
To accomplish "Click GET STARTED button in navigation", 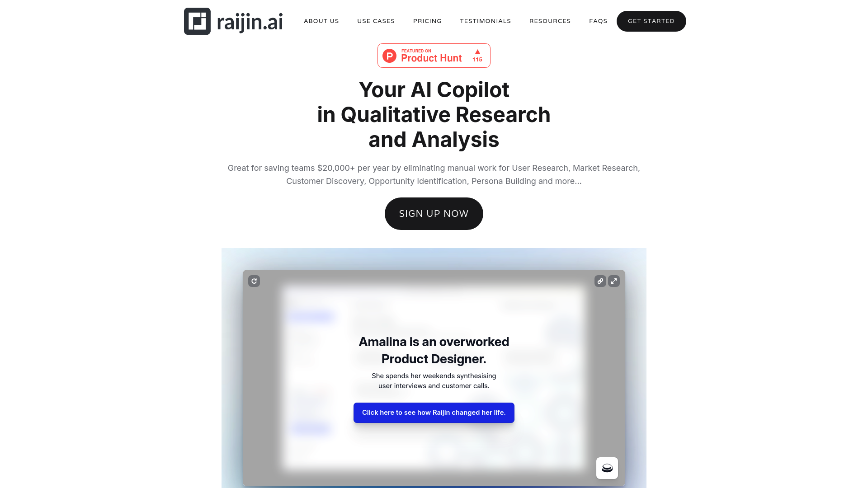I will pyautogui.click(x=651, y=21).
